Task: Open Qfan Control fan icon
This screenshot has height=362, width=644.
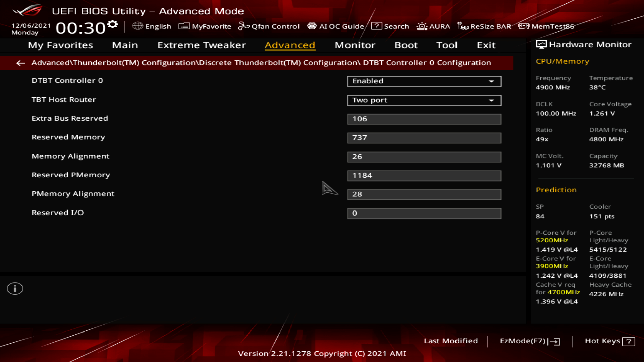Action: click(x=244, y=26)
